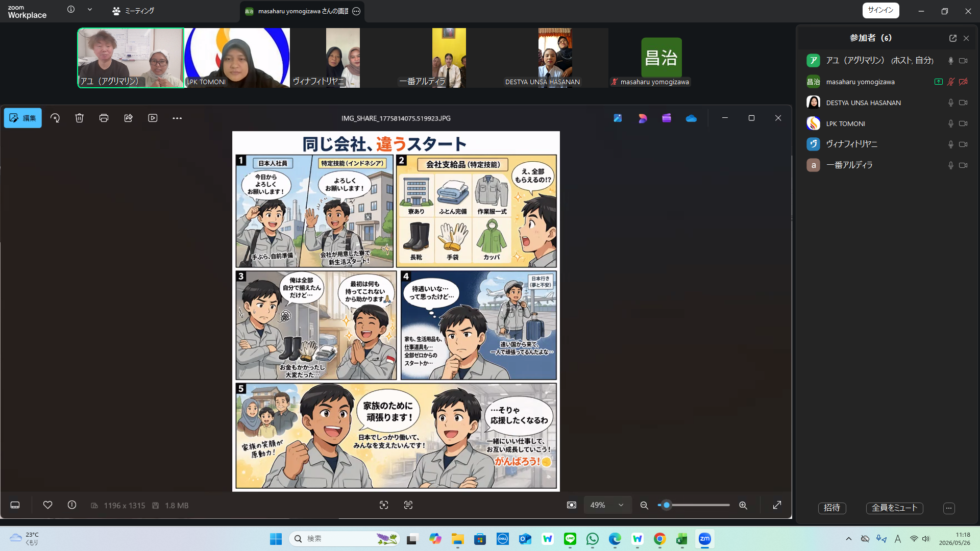Open LINE from the taskbar
The image size is (980, 551).
tap(570, 539)
